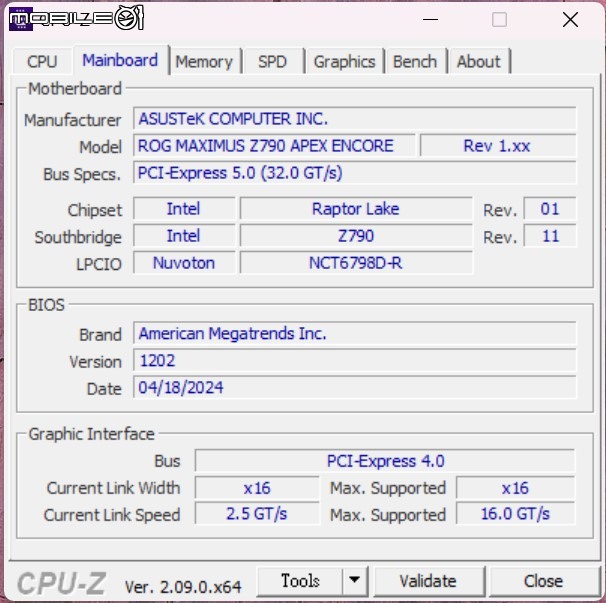Click the Chipset Rev. 01 value
The width and height of the screenshot is (606, 603).
(550, 209)
